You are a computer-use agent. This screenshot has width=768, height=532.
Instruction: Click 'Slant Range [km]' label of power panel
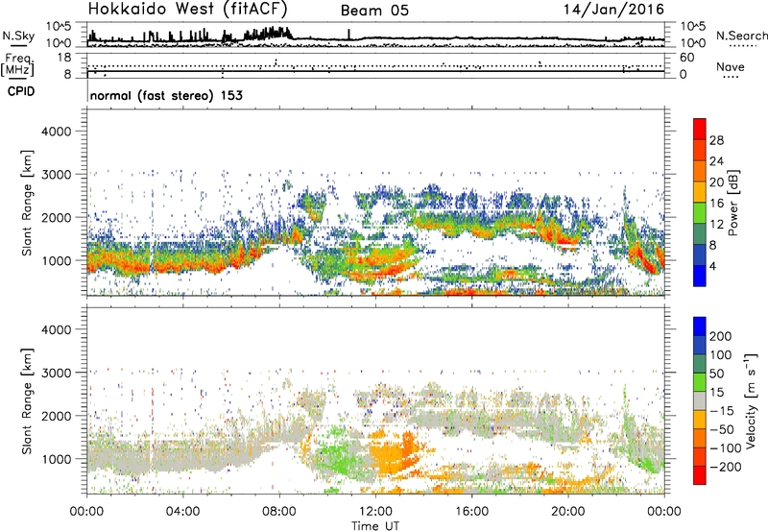click(x=27, y=203)
